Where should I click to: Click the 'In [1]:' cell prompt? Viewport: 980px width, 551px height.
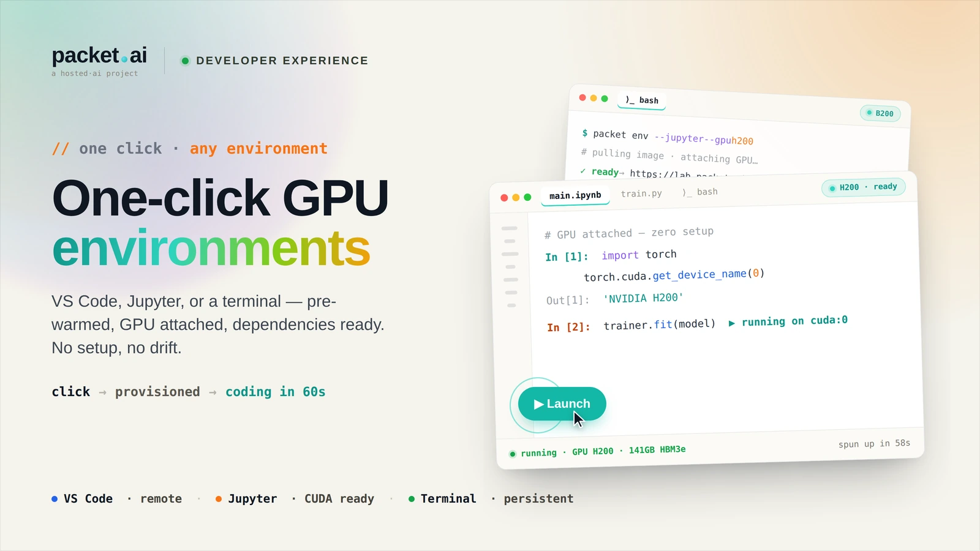567,257
